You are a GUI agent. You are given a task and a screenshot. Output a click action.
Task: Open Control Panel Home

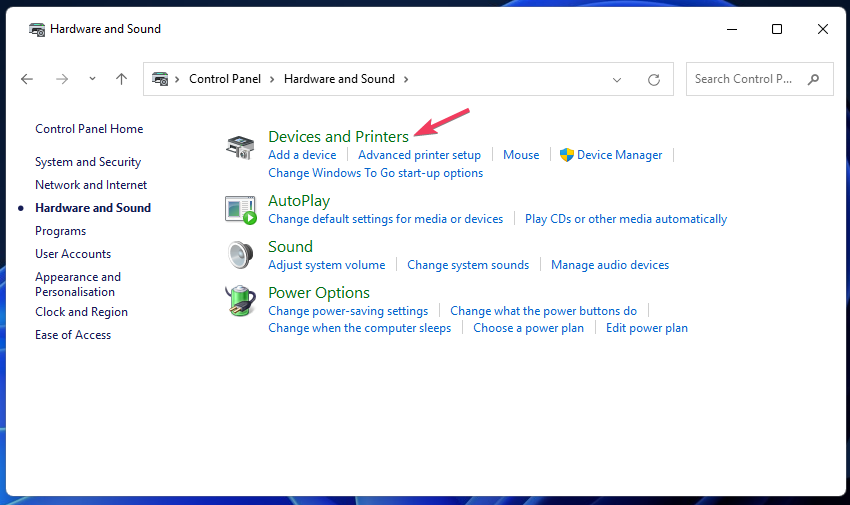[89, 129]
